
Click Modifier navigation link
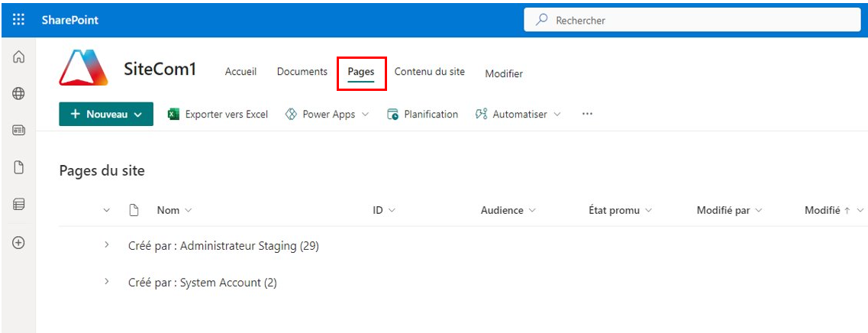504,73
